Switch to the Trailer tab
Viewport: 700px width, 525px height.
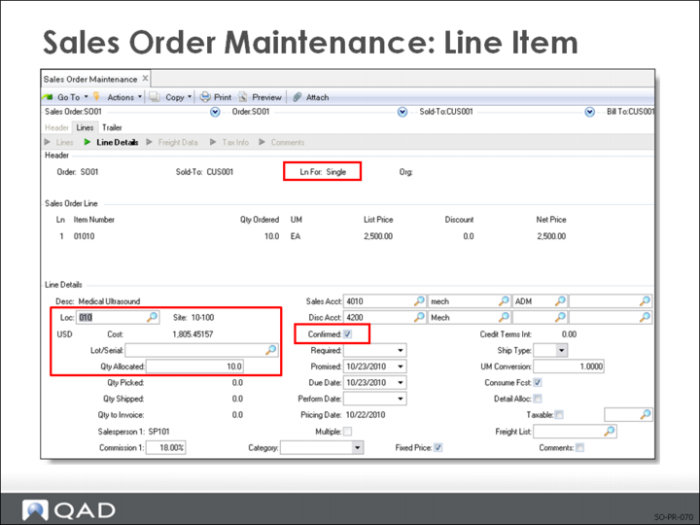(x=112, y=128)
